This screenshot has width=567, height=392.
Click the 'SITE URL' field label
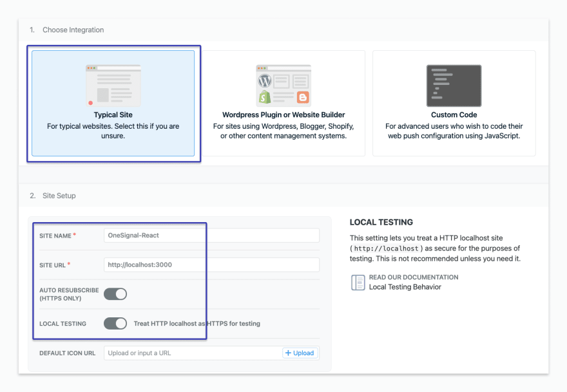[x=52, y=265]
